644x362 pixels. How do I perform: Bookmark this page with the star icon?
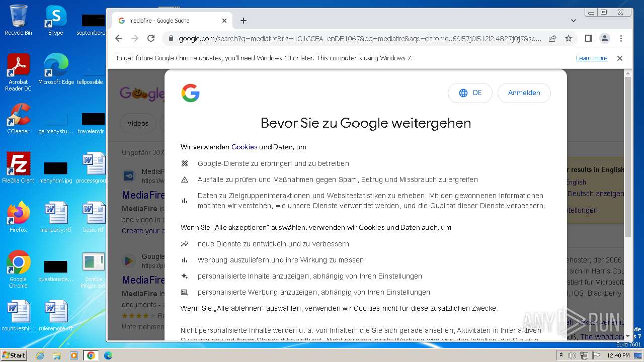(x=569, y=38)
